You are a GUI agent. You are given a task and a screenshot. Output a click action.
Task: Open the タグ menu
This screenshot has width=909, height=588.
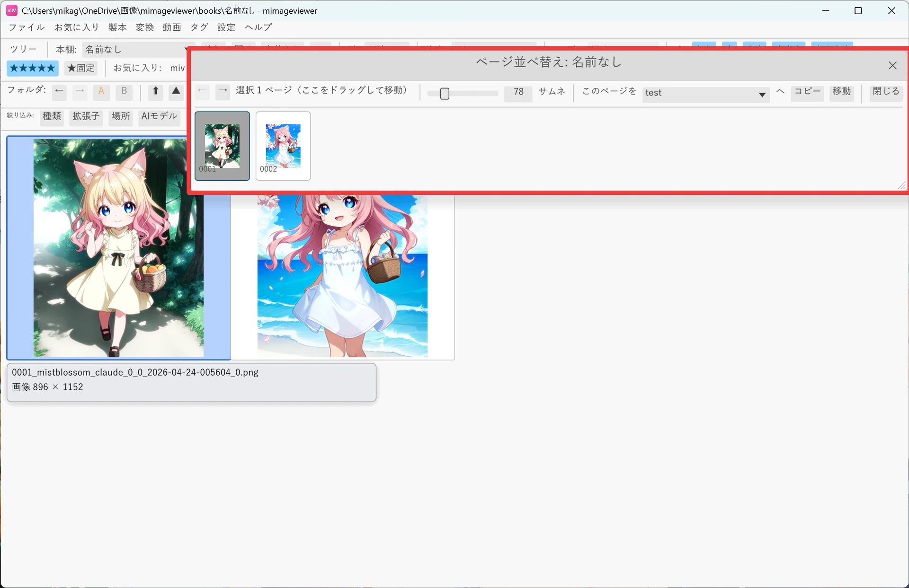(199, 27)
